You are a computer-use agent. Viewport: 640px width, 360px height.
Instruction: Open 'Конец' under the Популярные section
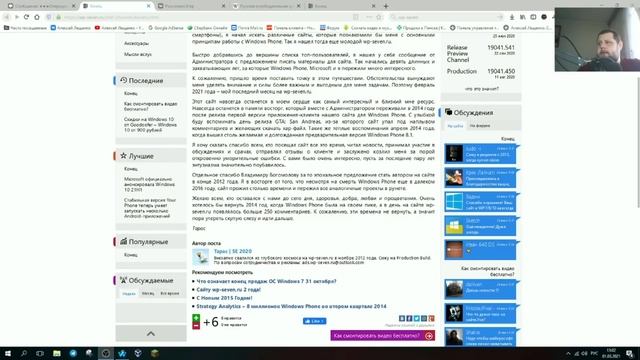pyautogui.click(x=131, y=255)
